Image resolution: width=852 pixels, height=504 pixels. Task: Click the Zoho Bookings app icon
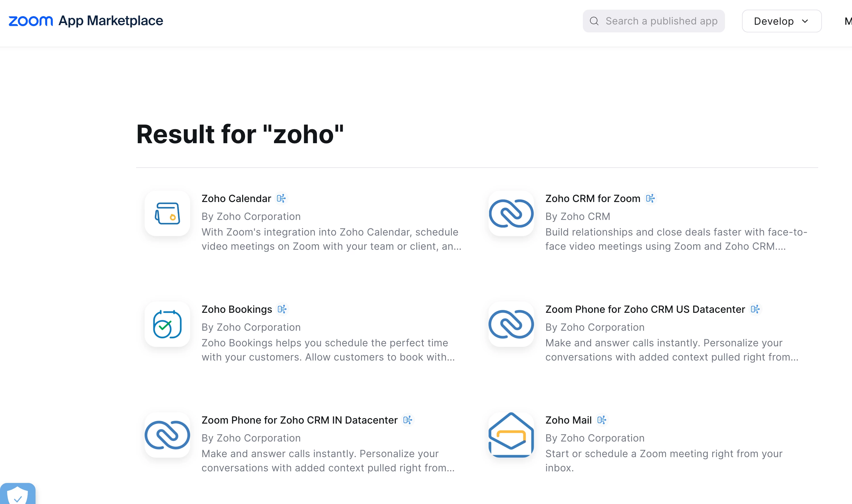pyautogui.click(x=167, y=324)
